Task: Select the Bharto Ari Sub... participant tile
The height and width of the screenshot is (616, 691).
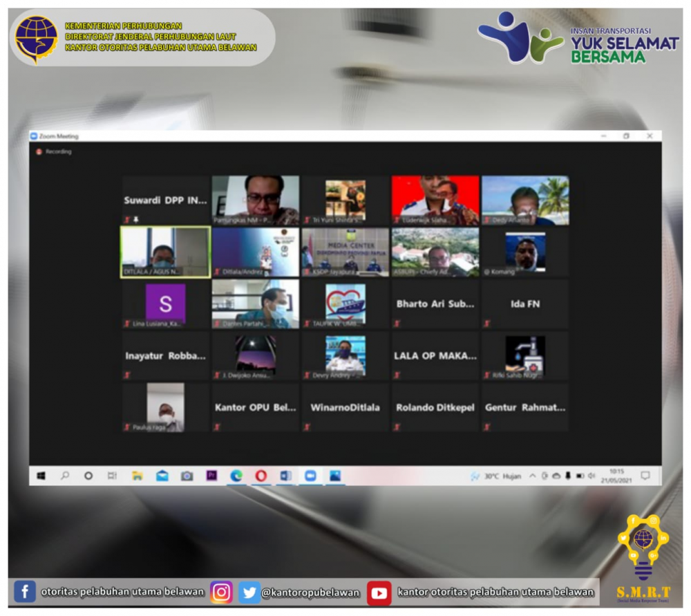Action: coord(435,304)
